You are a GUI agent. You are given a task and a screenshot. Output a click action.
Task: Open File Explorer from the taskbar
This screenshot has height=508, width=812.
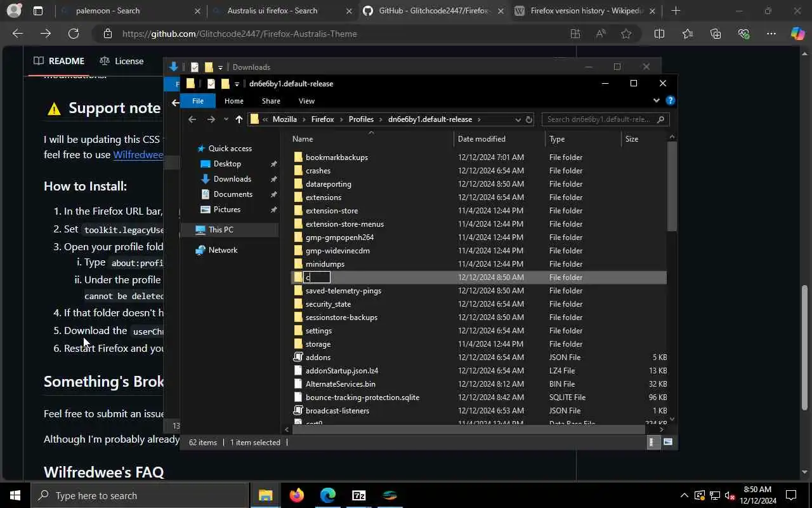(x=265, y=495)
